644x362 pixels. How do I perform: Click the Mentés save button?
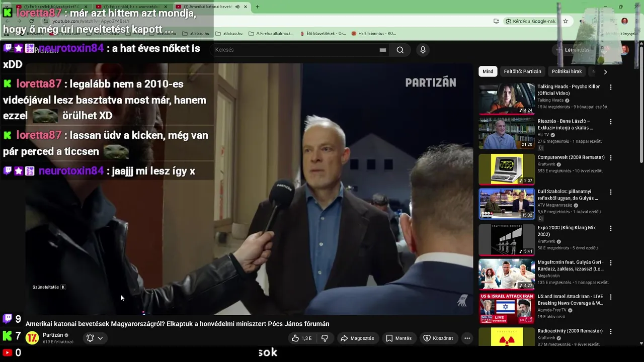(x=399, y=338)
